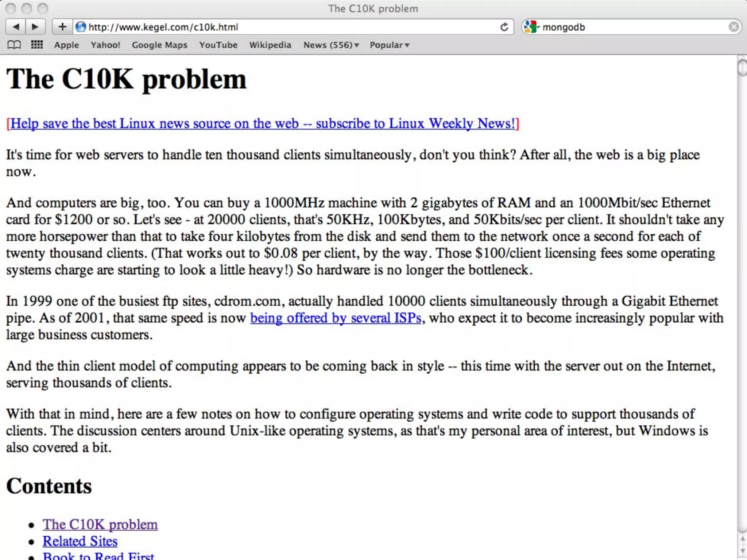Viewport: 747px width, 560px height.
Task: Reload the page with the refresh icon
Action: (504, 27)
